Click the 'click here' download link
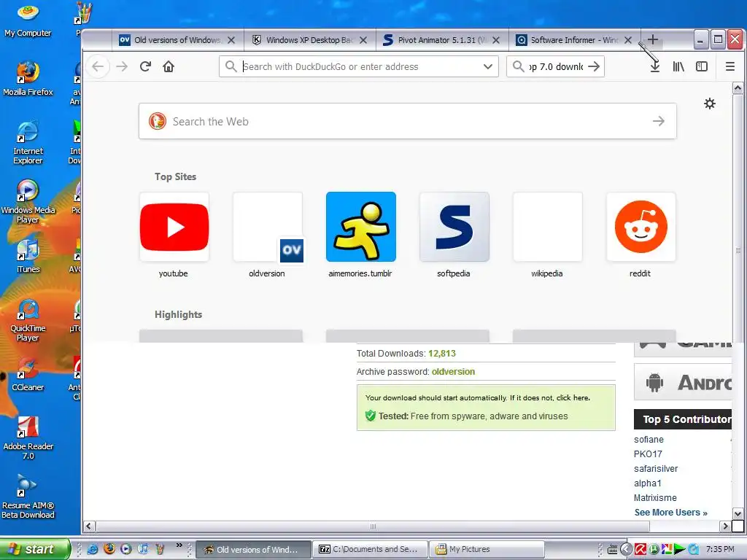Viewport: 747px width, 560px height. coord(573,397)
